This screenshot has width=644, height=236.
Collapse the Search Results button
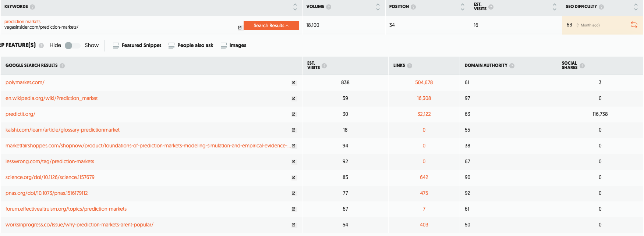pos(271,25)
